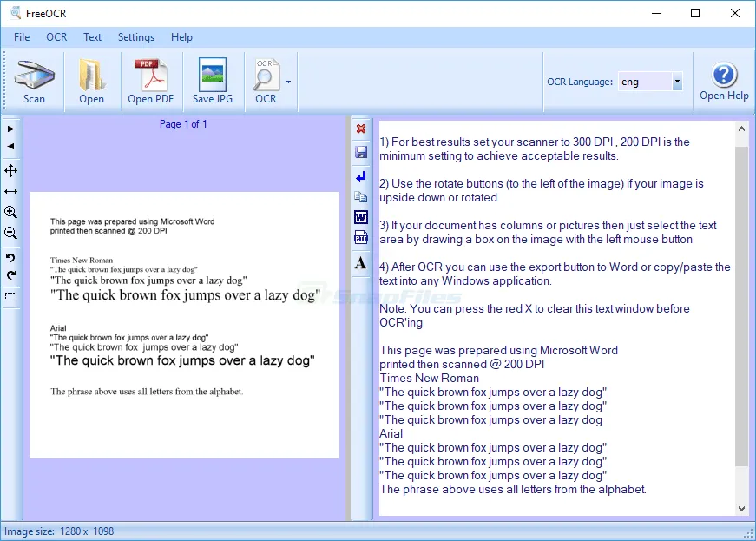Run recognition with the OCR magnifier button
Image resolution: width=756 pixels, height=541 pixels.
click(x=266, y=82)
